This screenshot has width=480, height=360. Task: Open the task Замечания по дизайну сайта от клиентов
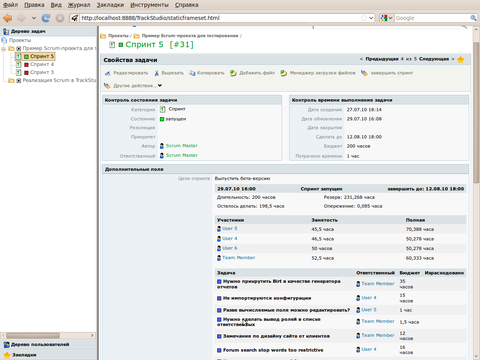pyautogui.click(x=276, y=336)
